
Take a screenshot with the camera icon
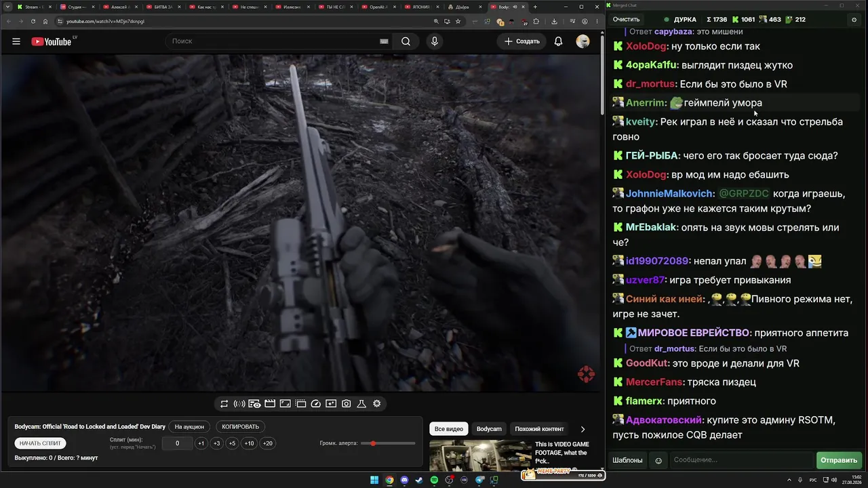347,404
